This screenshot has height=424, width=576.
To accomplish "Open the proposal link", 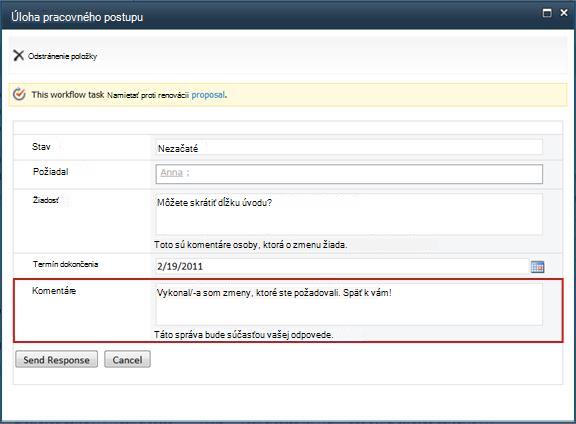I will coord(208,95).
